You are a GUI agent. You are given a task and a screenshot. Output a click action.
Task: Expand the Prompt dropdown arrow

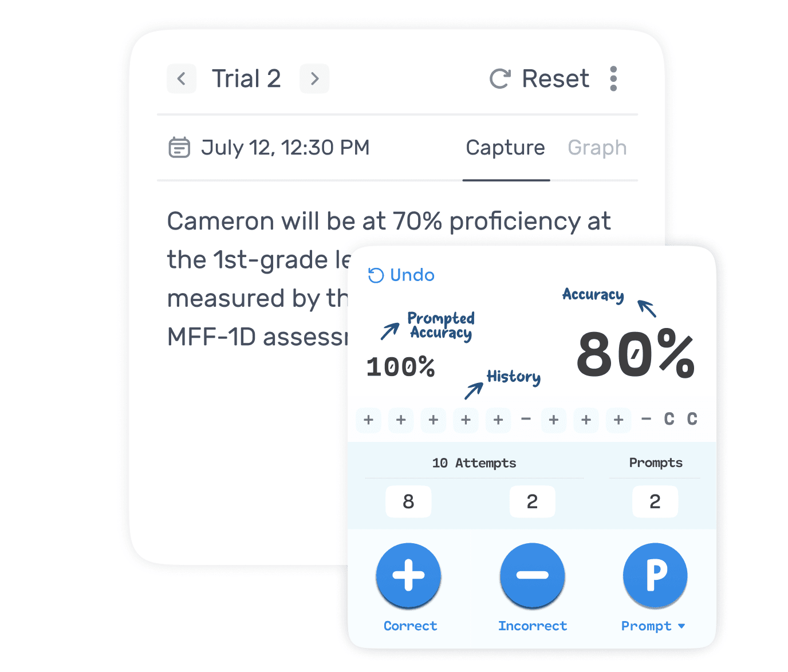681,626
